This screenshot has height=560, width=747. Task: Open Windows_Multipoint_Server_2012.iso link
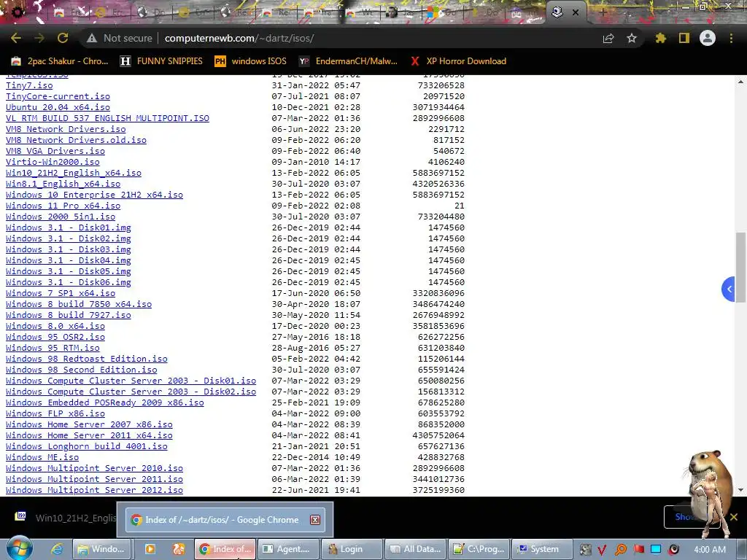pos(94,491)
